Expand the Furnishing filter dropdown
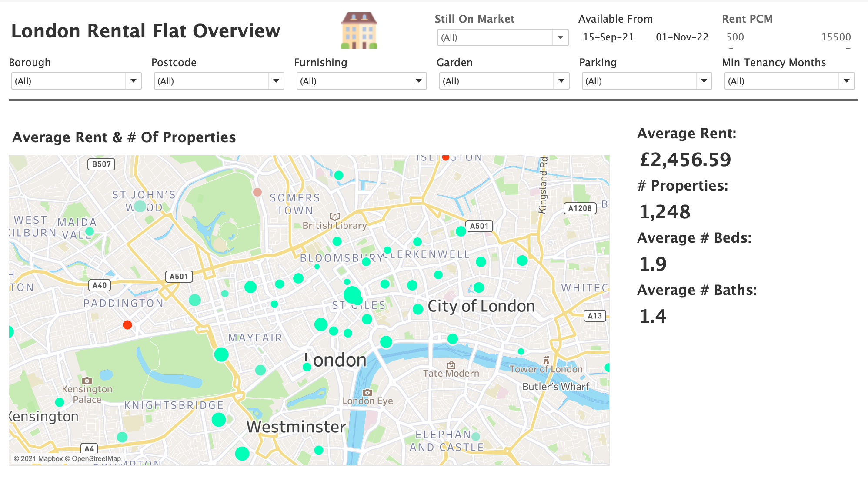 pos(418,81)
